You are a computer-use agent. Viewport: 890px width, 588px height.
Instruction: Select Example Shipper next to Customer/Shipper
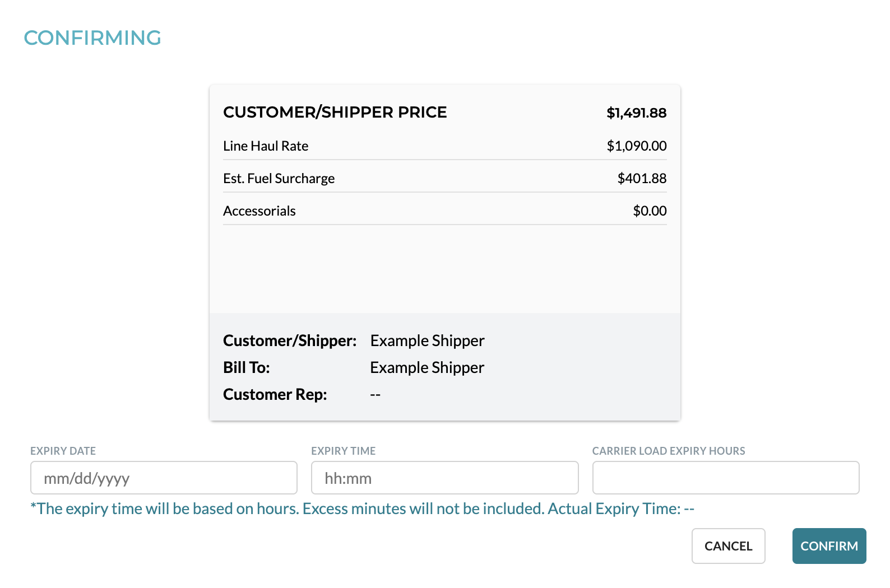(x=427, y=340)
